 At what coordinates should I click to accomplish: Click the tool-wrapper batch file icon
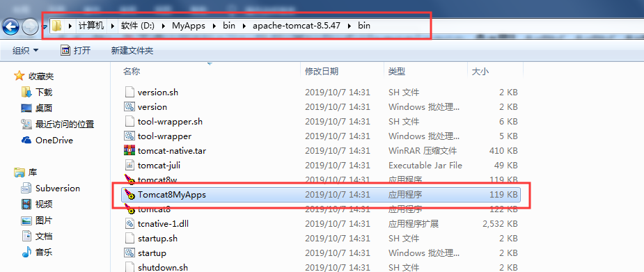coord(129,136)
